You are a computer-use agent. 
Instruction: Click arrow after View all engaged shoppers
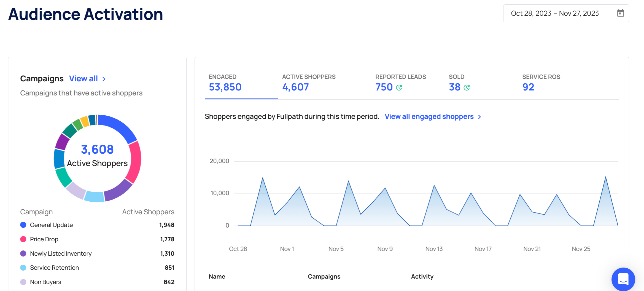pyautogui.click(x=479, y=117)
